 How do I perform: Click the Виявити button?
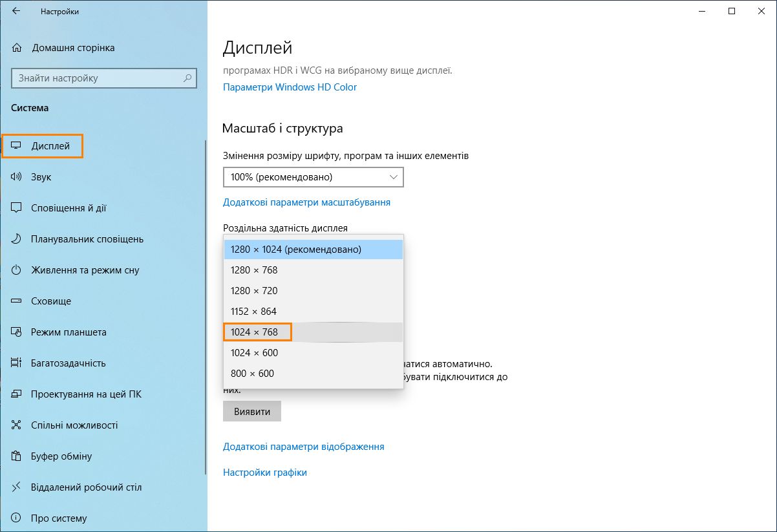click(x=252, y=411)
